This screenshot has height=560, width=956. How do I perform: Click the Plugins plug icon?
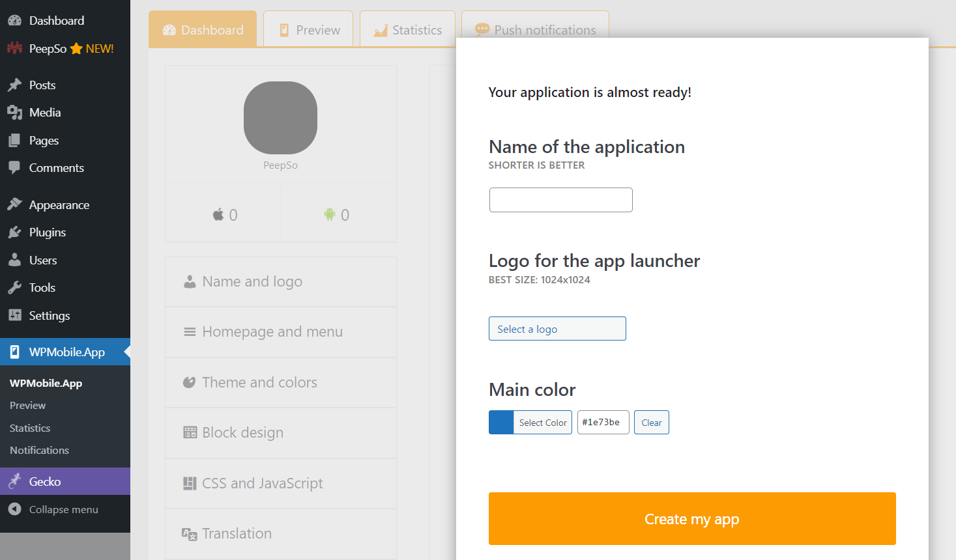pyautogui.click(x=14, y=232)
